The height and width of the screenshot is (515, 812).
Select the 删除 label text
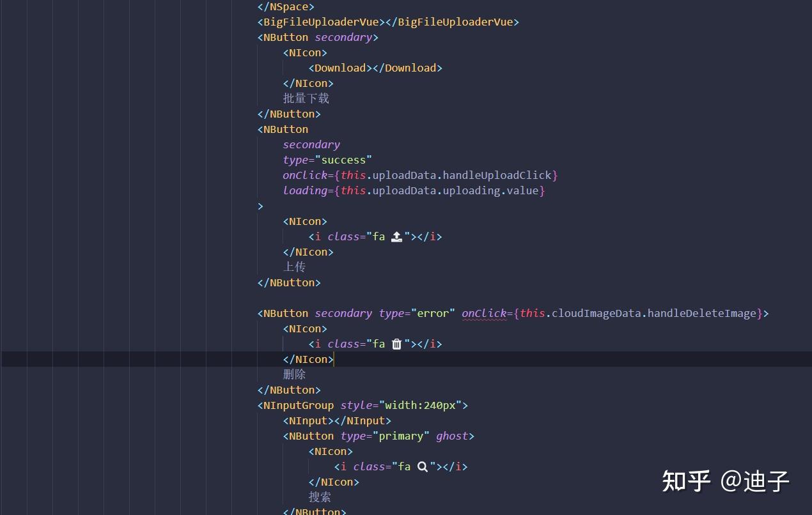coord(293,374)
